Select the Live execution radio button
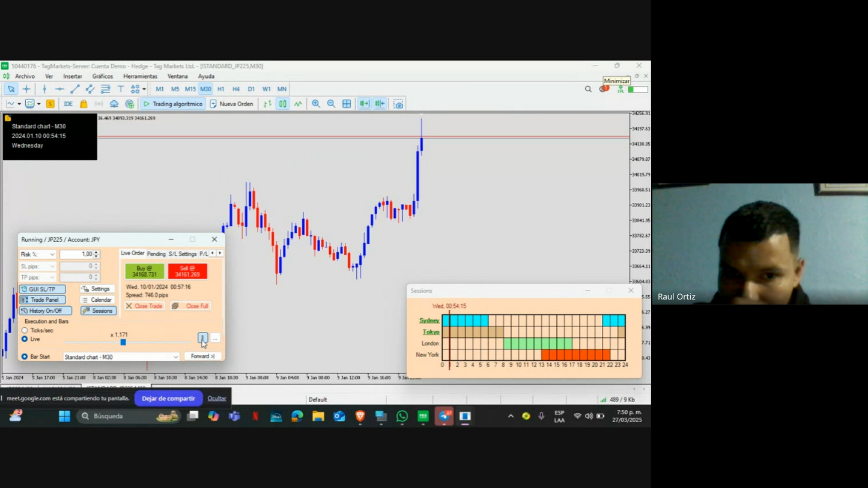 pyautogui.click(x=25, y=338)
